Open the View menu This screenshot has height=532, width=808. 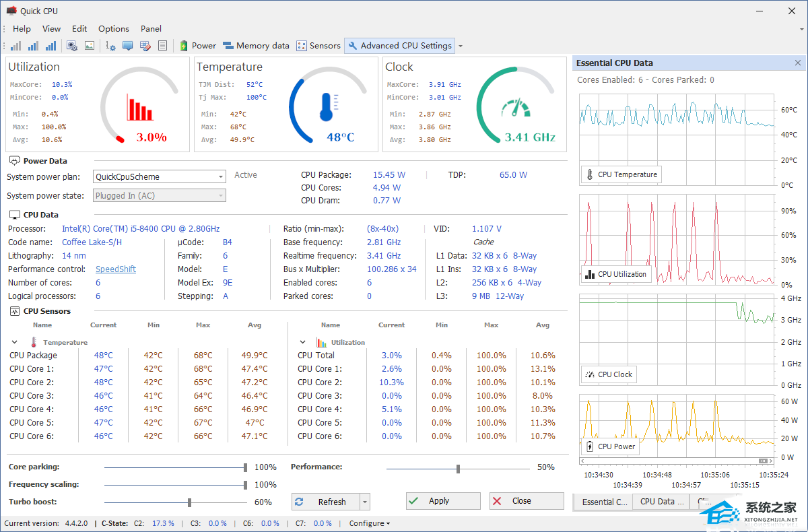coord(51,28)
